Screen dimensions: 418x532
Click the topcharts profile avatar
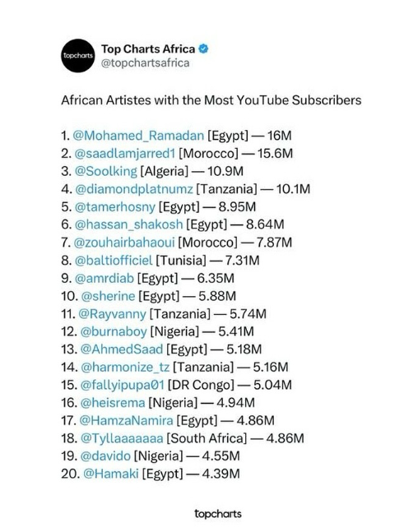coord(78,56)
